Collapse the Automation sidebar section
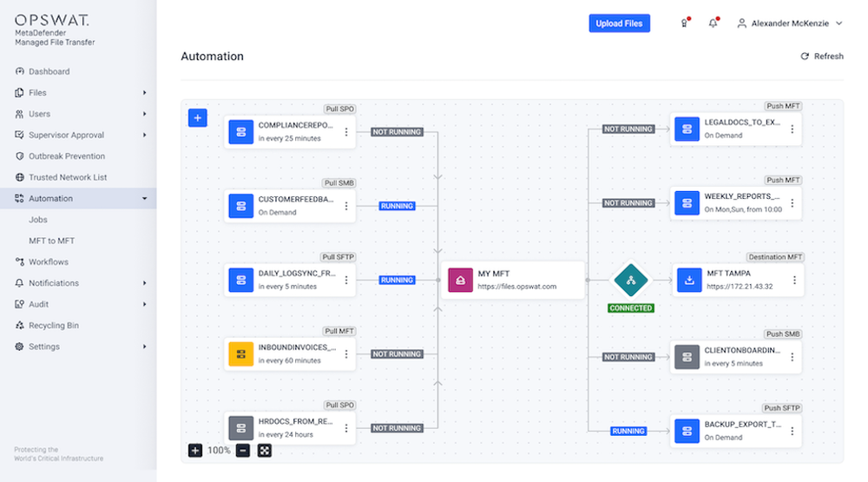Image resolution: width=868 pixels, height=482 pixels. [x=144, y=199]
